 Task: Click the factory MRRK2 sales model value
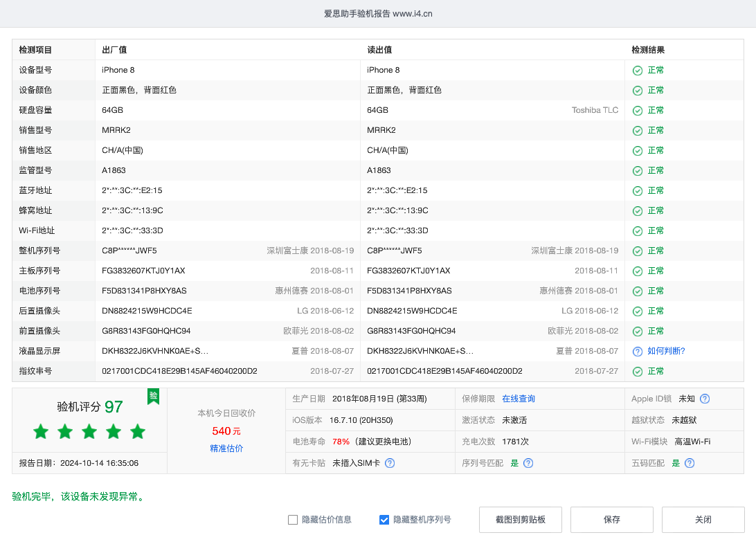[x=116, y=131]
